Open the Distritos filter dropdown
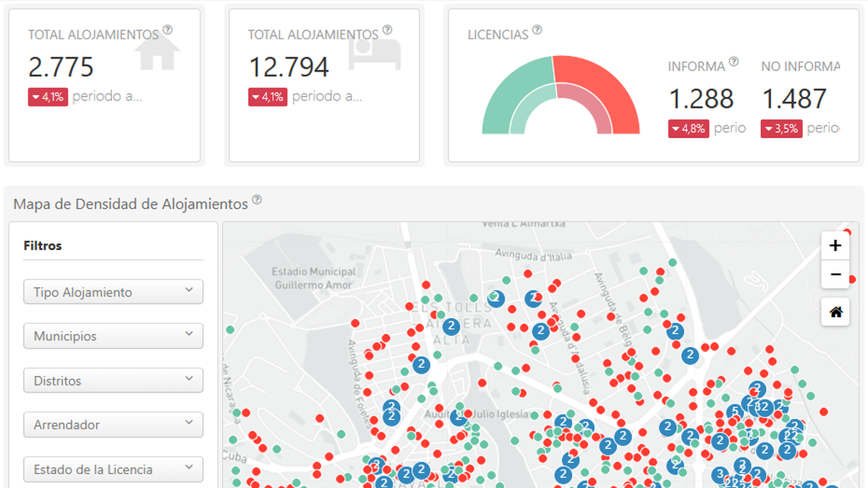The image size is (868, 488). tap(114, 381)
